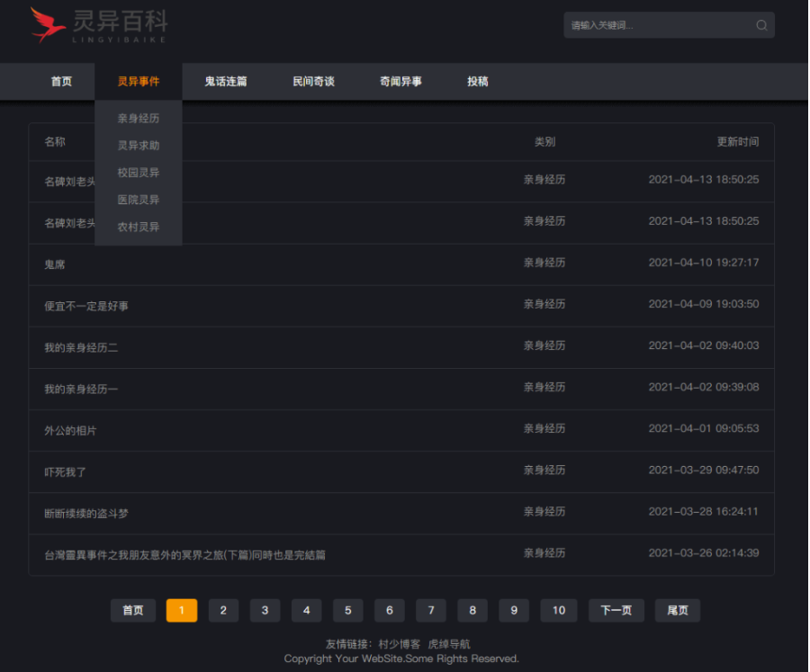Open the 灵异事件 nav menu
810x672 pixels.
click(x=139, y=82)
